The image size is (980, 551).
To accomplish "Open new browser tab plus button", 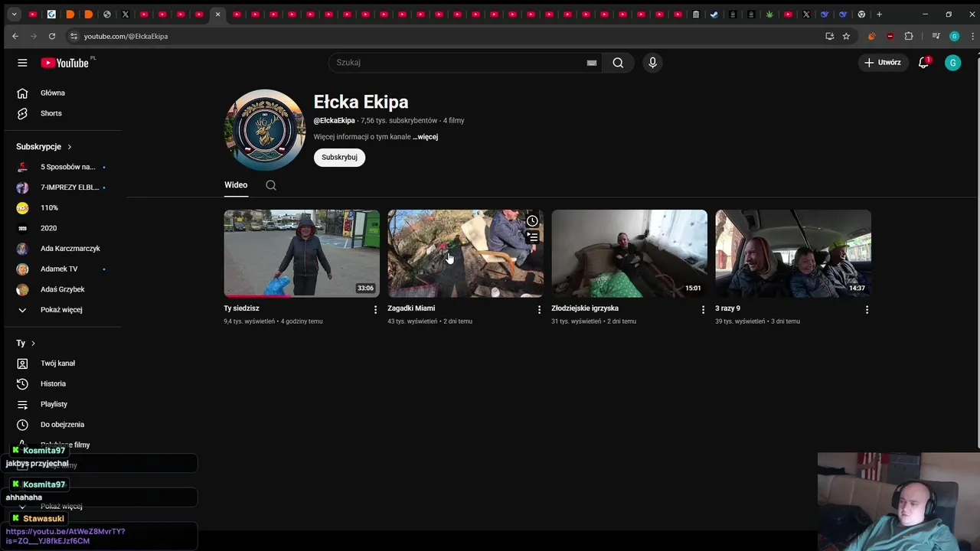I will [x=879, y=14].
